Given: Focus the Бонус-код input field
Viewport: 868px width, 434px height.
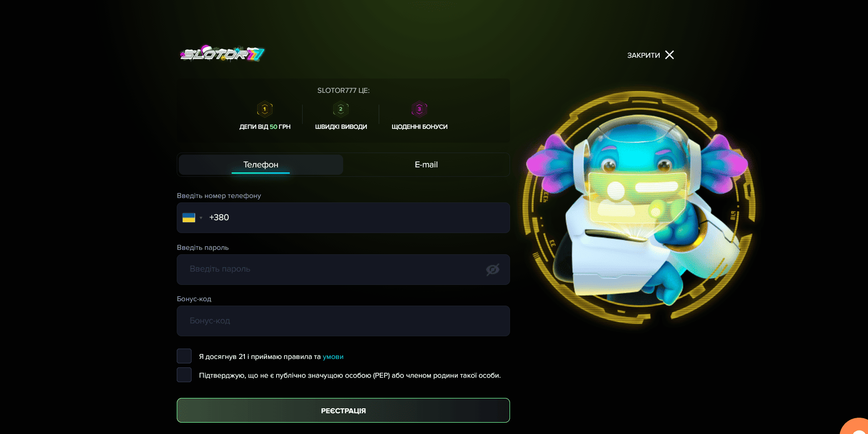Looking at the screenshot, I should tap(343, 321).
